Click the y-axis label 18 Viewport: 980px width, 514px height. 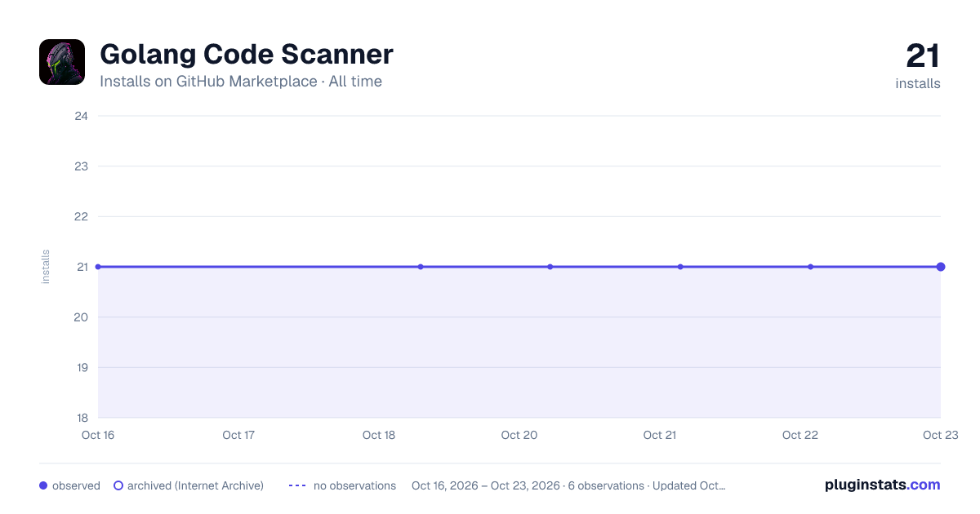(81, 418)
